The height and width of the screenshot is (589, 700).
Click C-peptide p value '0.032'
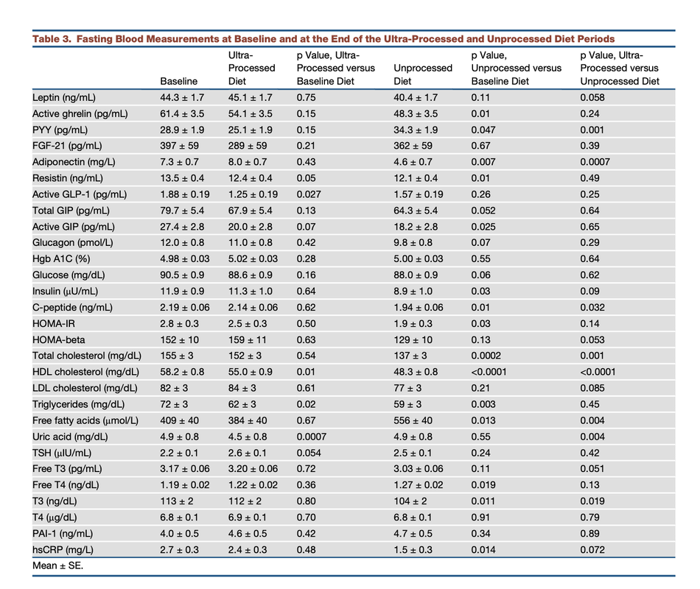[592, 308]
